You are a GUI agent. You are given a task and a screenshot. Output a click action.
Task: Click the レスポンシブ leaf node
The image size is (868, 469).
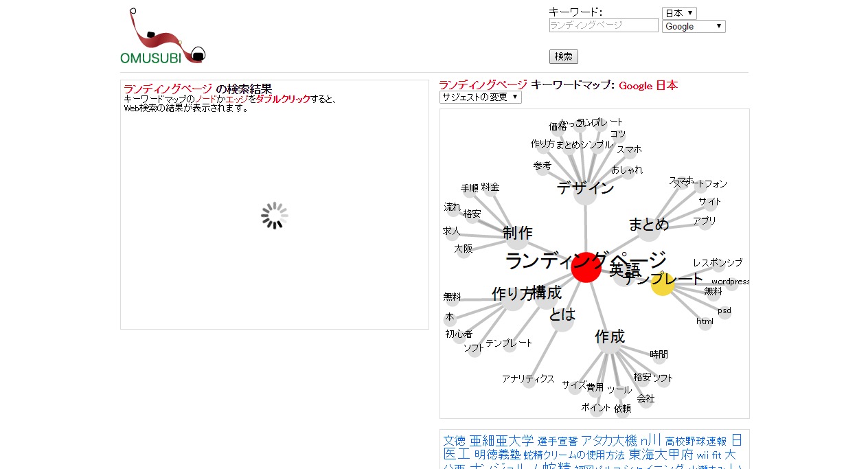pos(718,266)
